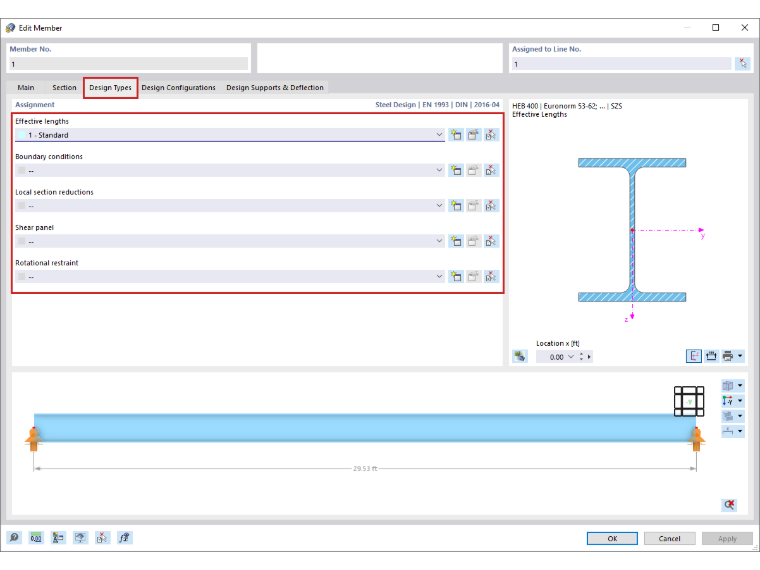Expand the Shear panel dropdown
This screenshot has width=760, height=570.
[x=439, y=241]
